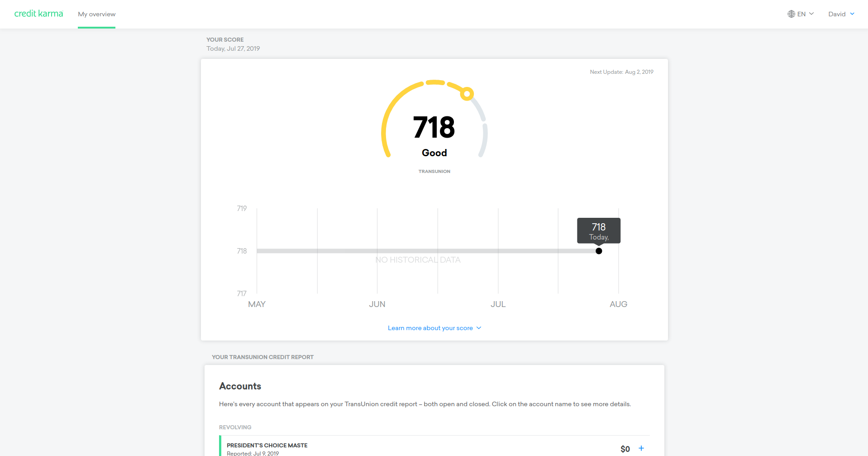The height and width of the screenshot is (456, 868).
Task: Click the Next Update: Aug 2, 2019 text
Action: click(621, 72)
